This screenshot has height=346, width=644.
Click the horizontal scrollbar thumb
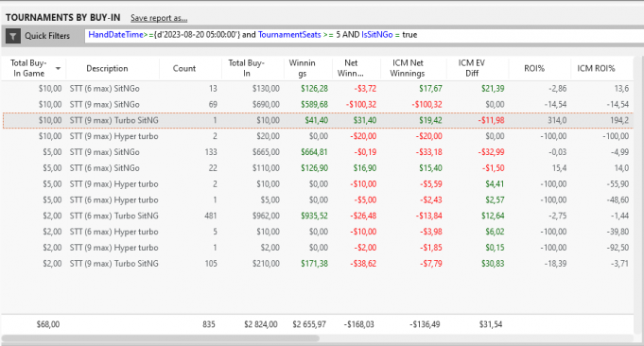tap(160, 338)
